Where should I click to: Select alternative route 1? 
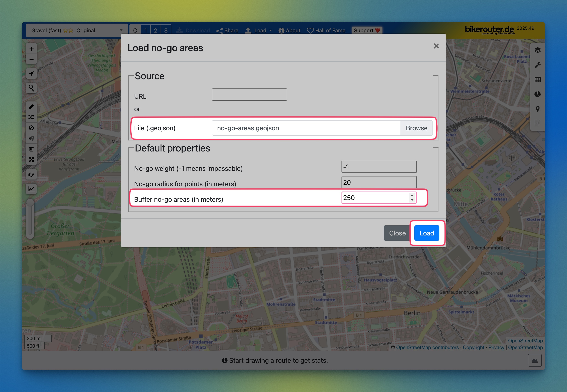click(146, 30)
